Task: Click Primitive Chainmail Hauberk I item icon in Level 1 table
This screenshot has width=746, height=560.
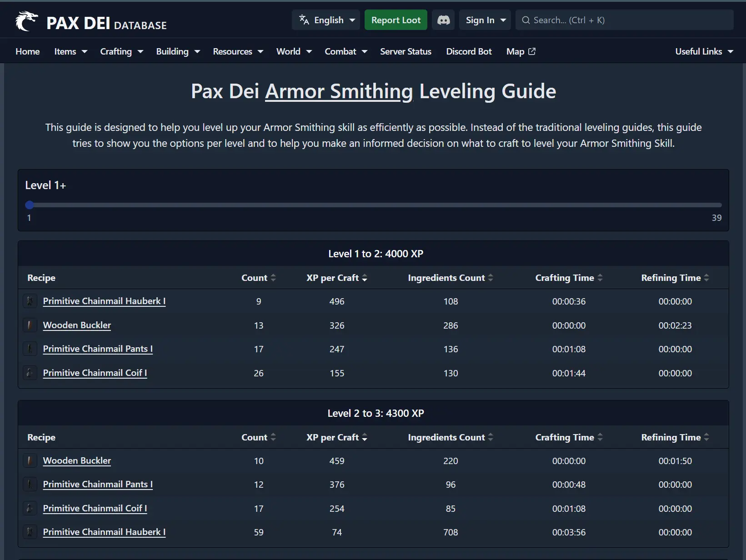Action: [x=30, y=301]
